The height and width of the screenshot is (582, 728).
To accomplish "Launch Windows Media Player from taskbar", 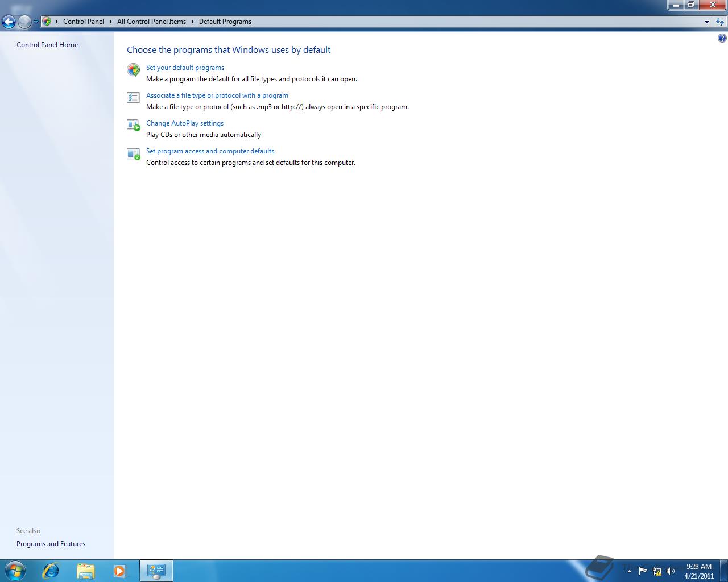I will pos(120,571).
